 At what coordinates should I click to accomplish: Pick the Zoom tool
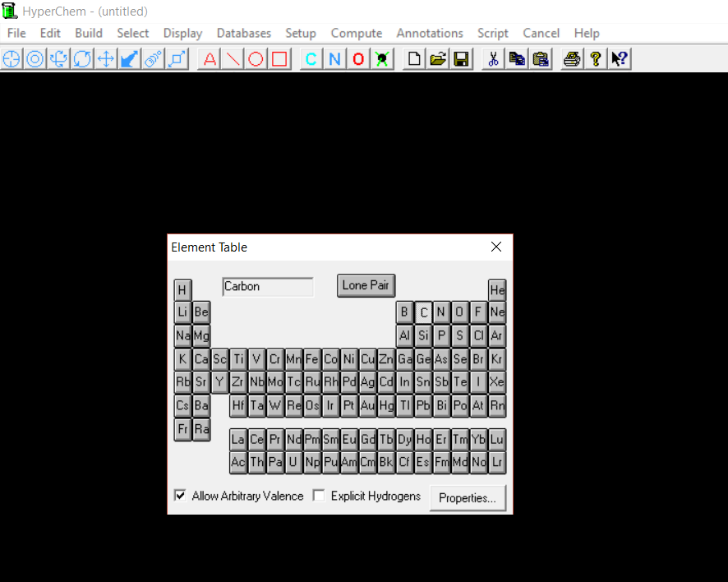[153, 59]
